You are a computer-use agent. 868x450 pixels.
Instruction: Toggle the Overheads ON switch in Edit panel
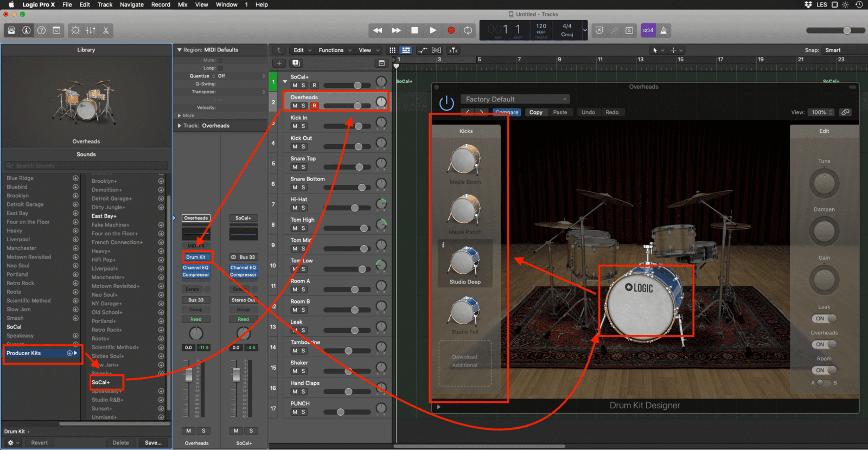824,344
